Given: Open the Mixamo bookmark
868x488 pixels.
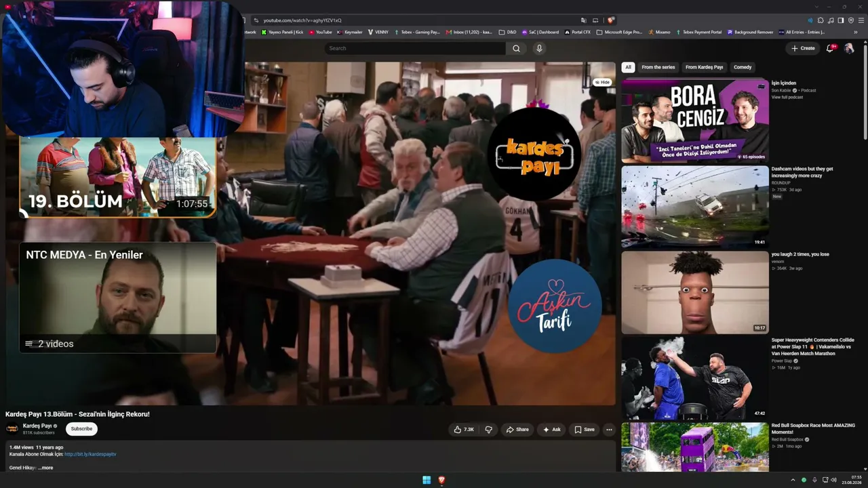Looking at the screenshot, I should [x=659, y=32].
